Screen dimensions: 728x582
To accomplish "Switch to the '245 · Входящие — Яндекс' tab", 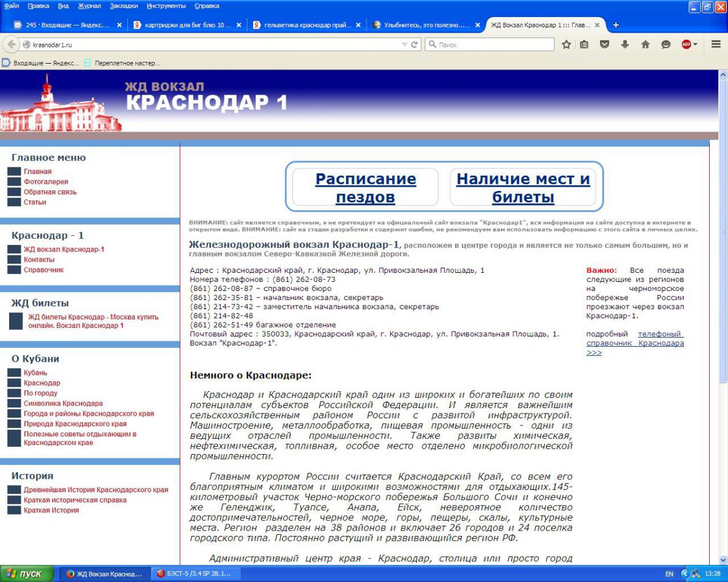I will click(x=68, y=25).
